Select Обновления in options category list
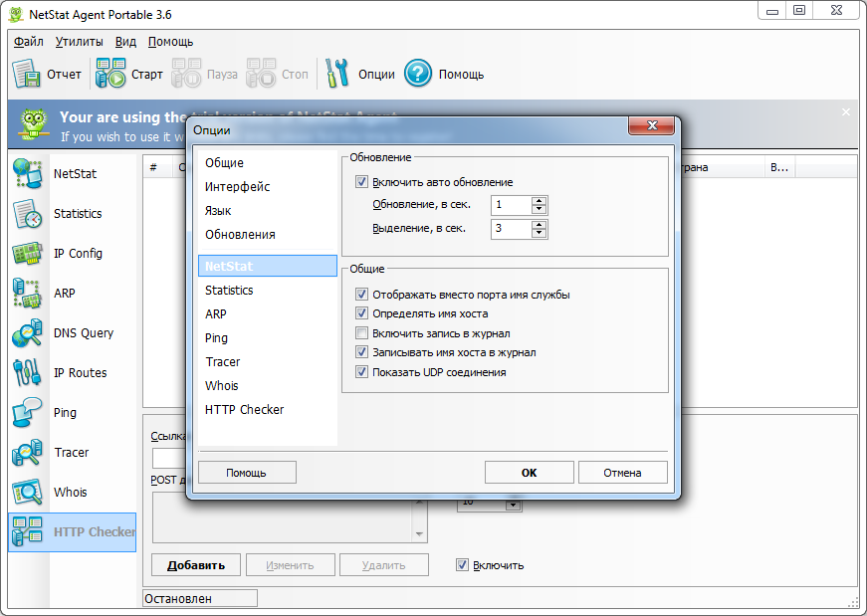The image size is (867, 616). (267, 235)
